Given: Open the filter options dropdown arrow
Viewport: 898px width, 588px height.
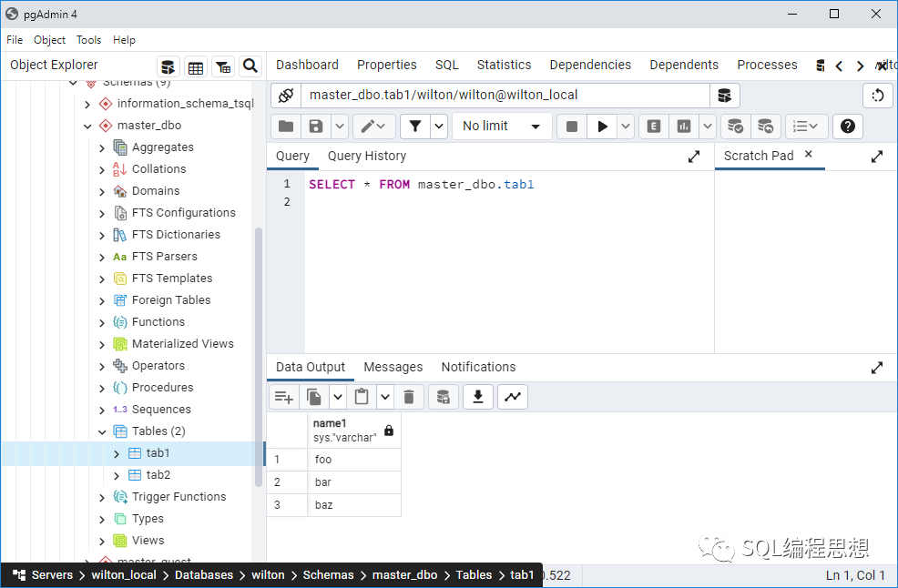Looking at the screenshot, I should pyautogui.click(x=439, y=127).
